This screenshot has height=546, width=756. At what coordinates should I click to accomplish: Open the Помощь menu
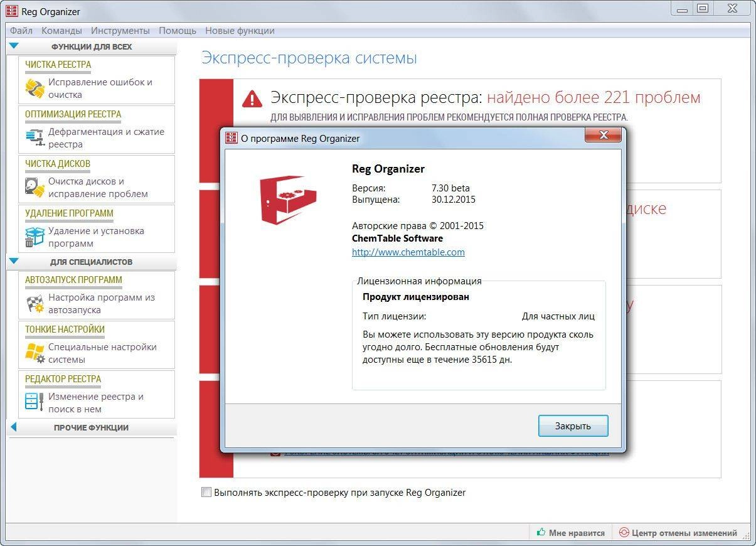pyautogui.click(x=178, y=31)
